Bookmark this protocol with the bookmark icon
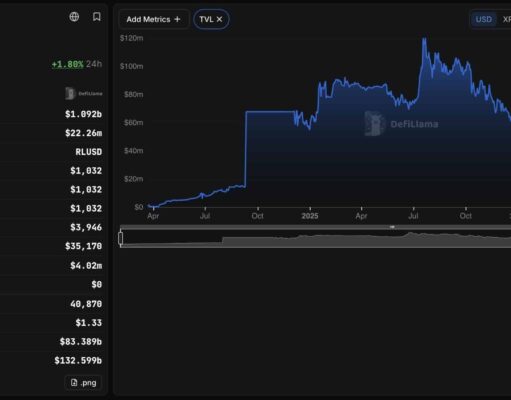Screen dimensions: 511x400 97,17
